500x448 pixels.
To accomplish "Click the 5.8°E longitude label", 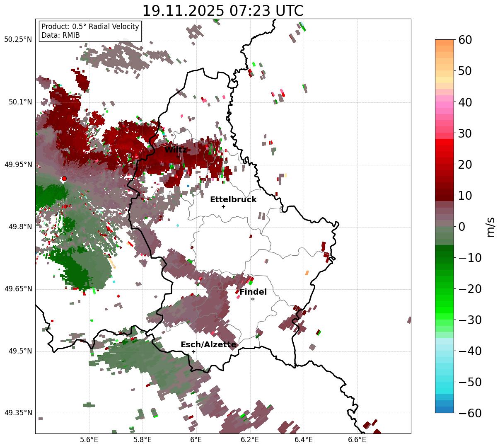I will tap(143, 441).
